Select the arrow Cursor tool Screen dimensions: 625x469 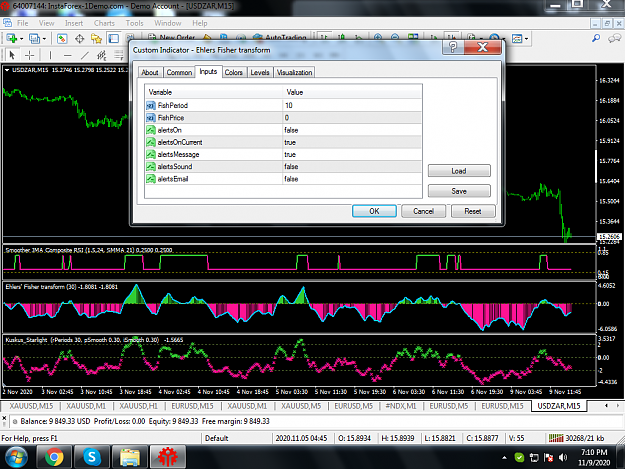(x=12, y=55)
